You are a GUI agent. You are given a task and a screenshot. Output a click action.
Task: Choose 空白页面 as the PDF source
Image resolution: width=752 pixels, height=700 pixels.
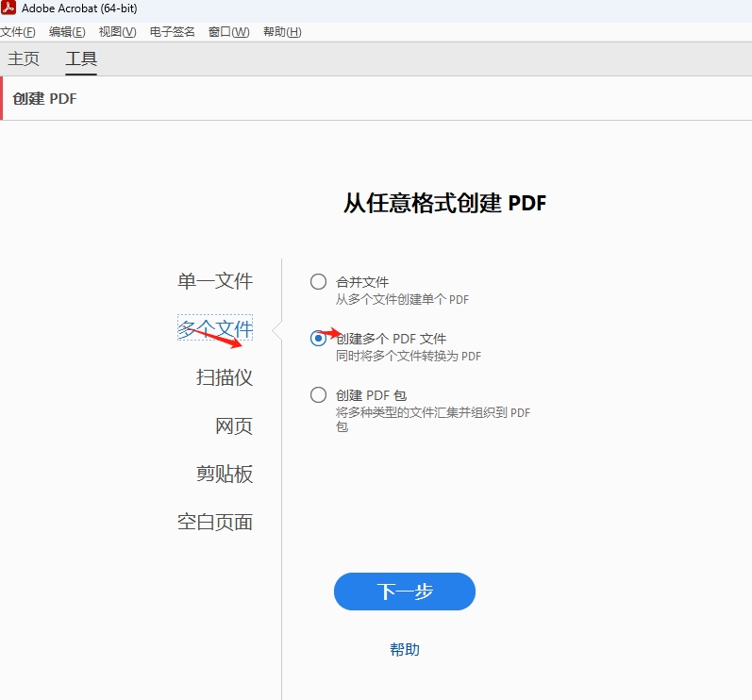click(x=215, y=523)
